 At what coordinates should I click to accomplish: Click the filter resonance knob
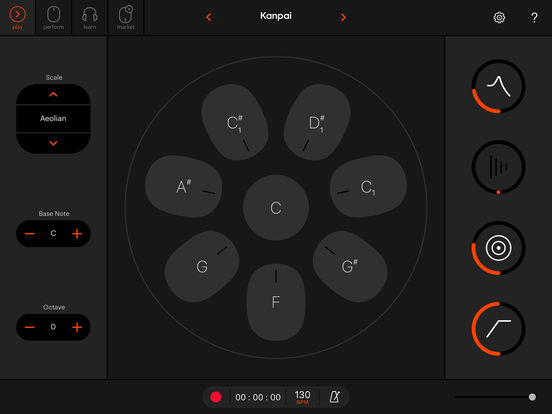pyautogui.click(x=498, y=86)
